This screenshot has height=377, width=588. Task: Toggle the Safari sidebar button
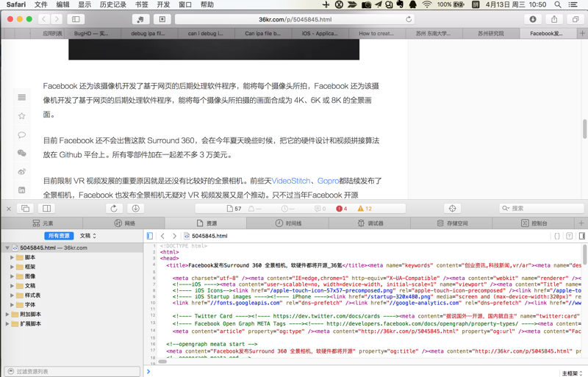click(x=76, y=19)
